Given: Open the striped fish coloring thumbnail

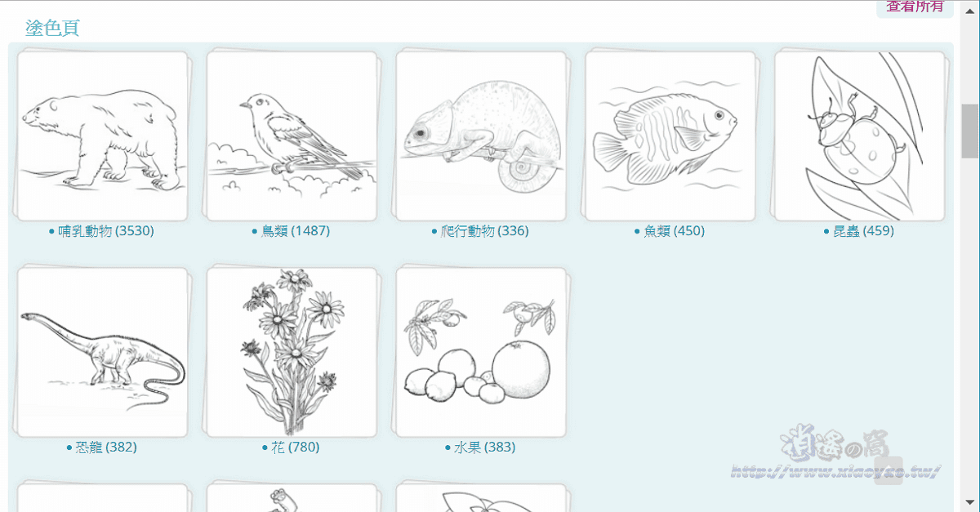Looking at the screenshot, I should pos(670,136).
